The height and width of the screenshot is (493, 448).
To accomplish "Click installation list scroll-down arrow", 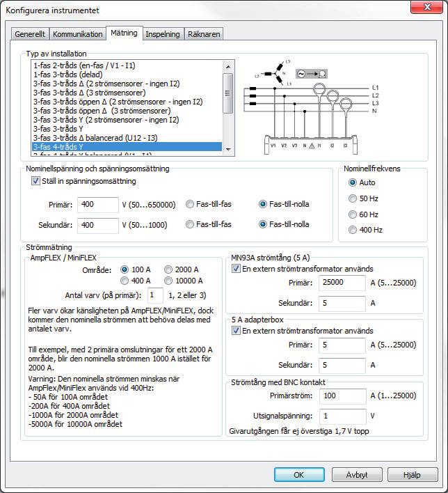I will click(x=228, y=150).
